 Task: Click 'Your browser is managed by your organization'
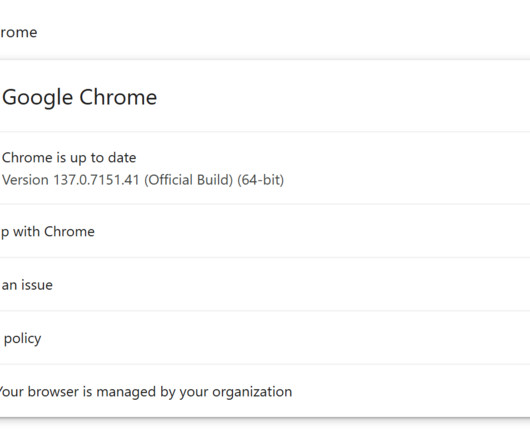coord(145,392)
